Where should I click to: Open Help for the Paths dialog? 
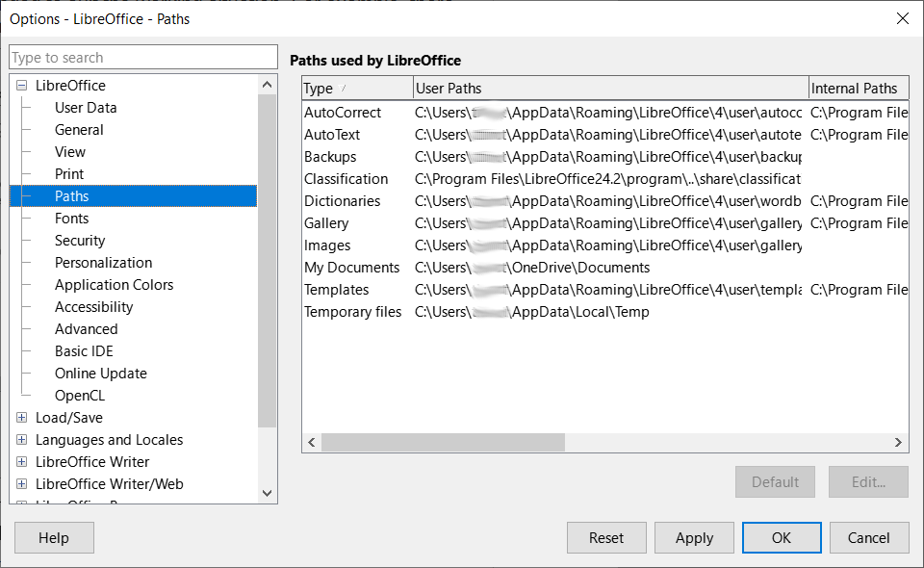[53, 537]
